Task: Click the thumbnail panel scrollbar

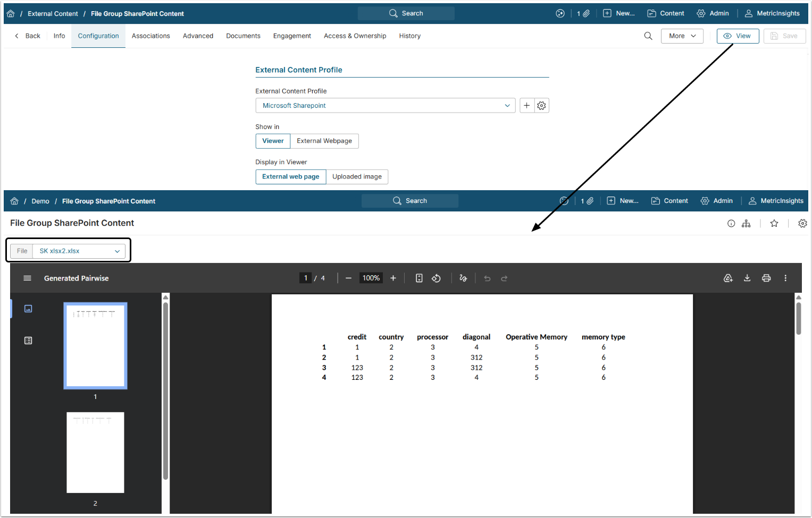Action: click(165, 391)
